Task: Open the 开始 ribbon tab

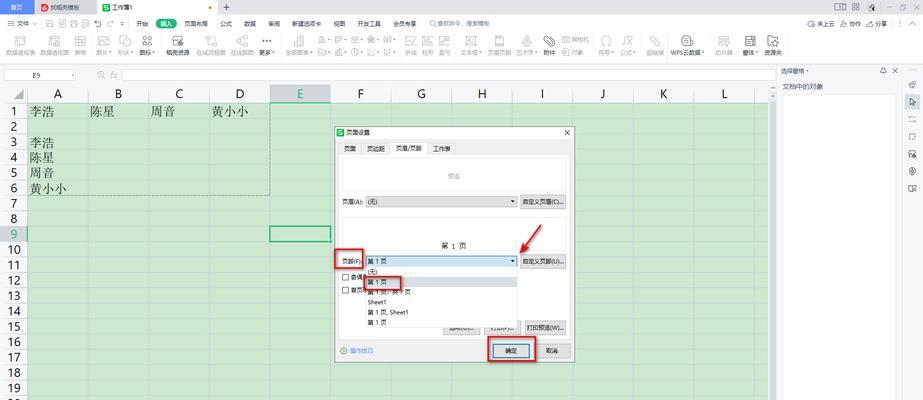Action: pos(142,24)
